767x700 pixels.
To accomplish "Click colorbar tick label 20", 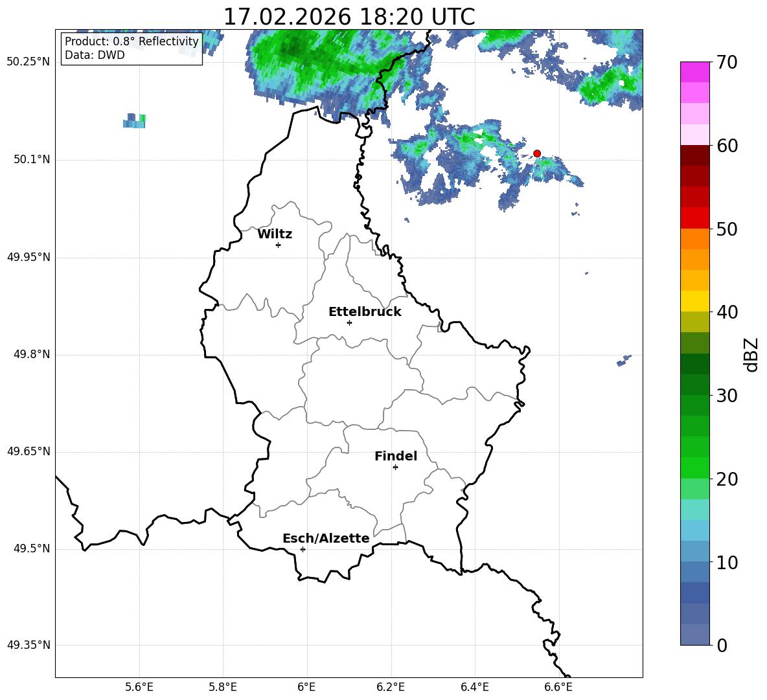I will tap(727, 479).
